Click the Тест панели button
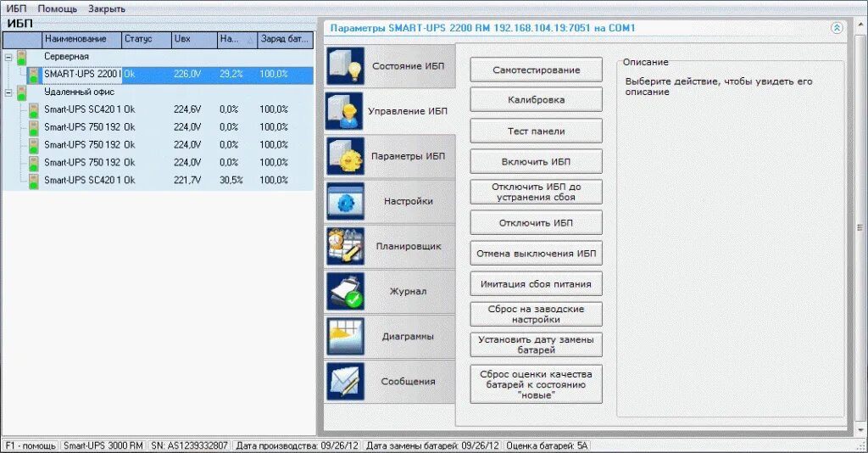 (536, 131)
